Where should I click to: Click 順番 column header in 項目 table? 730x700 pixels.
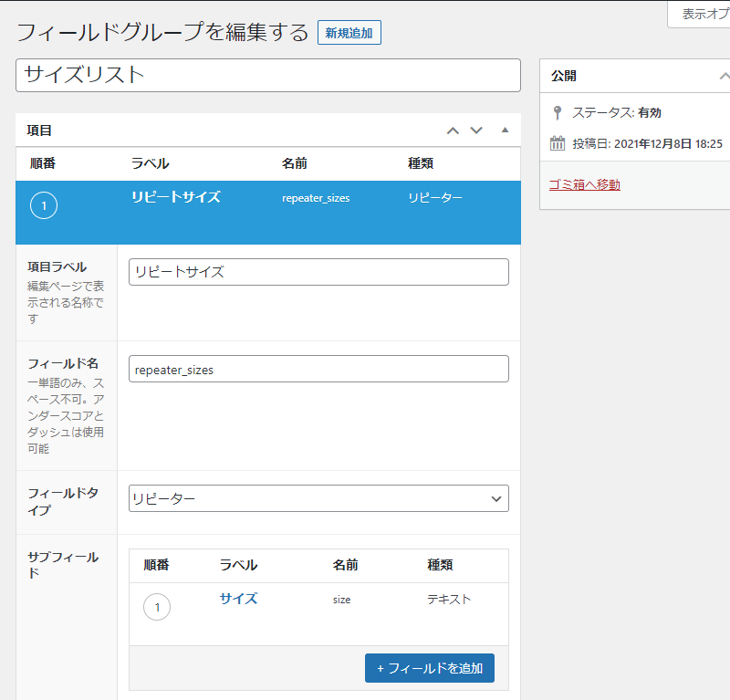(x=43, y=163)
